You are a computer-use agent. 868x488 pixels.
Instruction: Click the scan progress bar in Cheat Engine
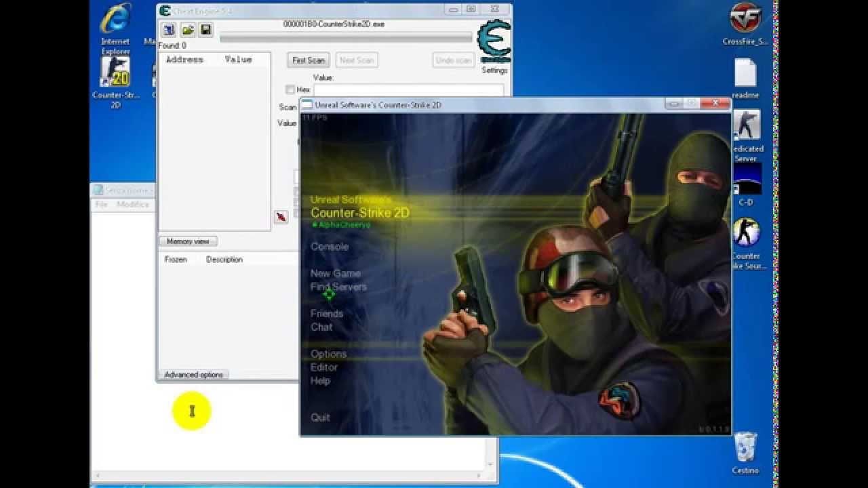click(346, 37)
